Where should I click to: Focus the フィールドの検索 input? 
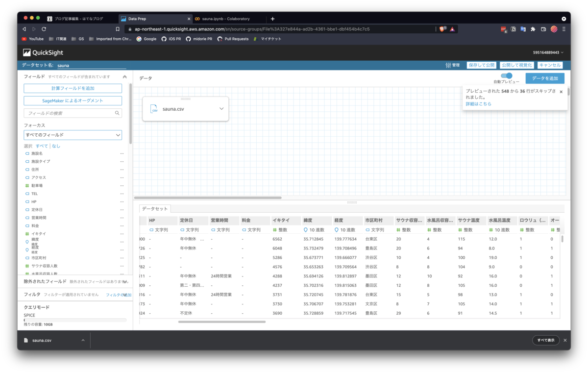point(73,113)
